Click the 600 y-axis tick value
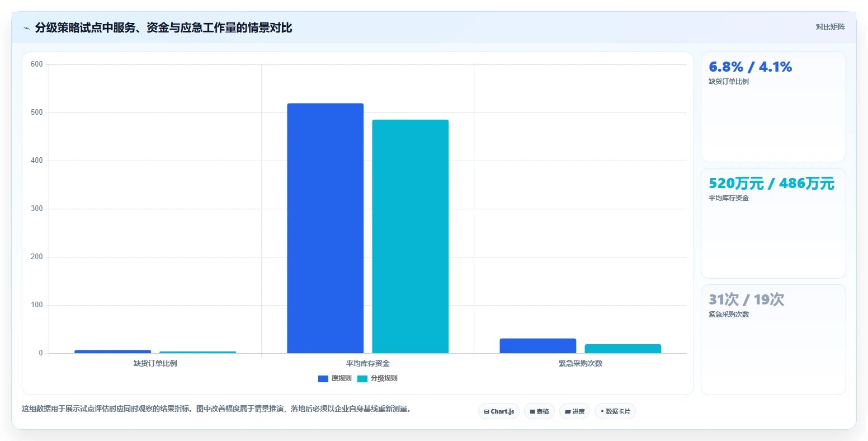 (x=37, y=64)
